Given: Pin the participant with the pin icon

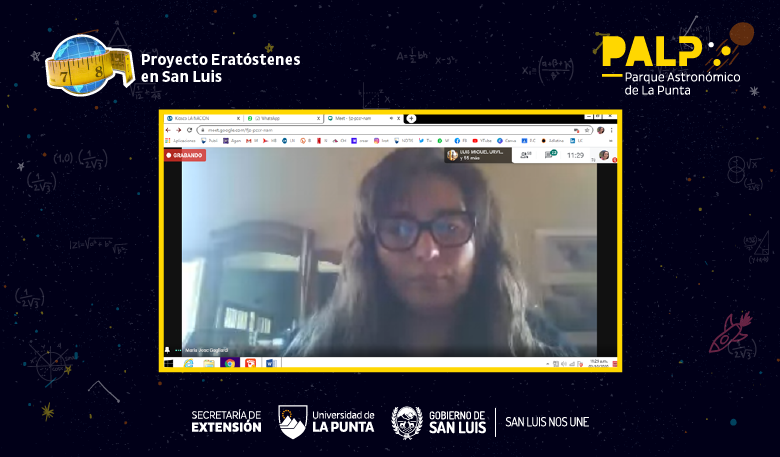Looking at the screenshot, I should coord(167,350).
